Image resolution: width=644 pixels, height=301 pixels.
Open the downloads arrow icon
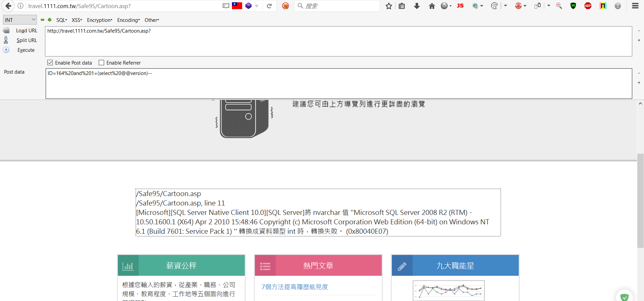tap(417, 6)
